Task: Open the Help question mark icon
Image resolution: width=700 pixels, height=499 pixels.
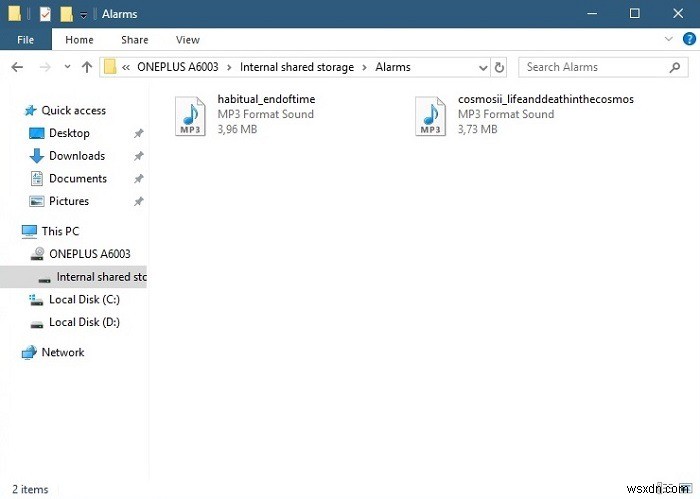Action: pyautogui.click(x=686, y=40)
